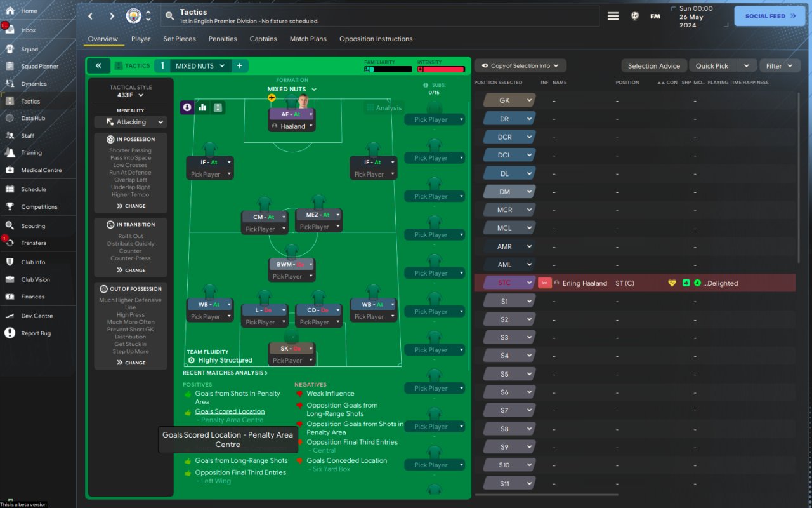This screenshot has height=508, width=812.
Task: Expand the Tactical Style 433IF dropdown
Action: 131,95
